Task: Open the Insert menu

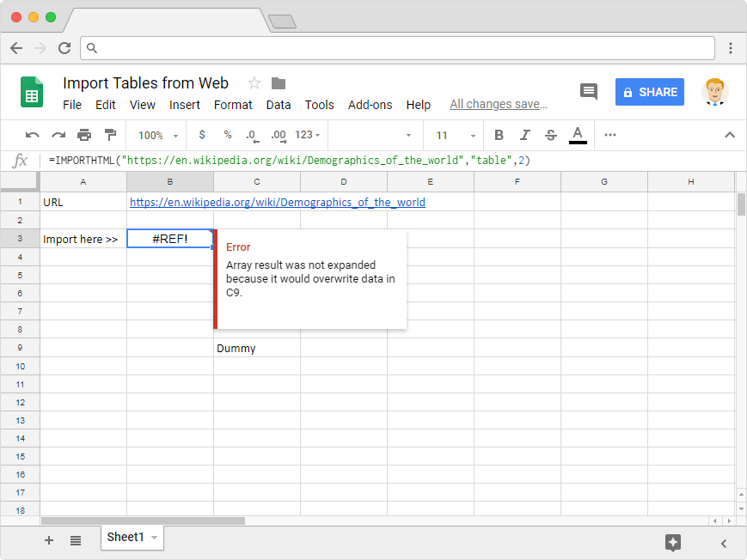Action: coord(184,105)
